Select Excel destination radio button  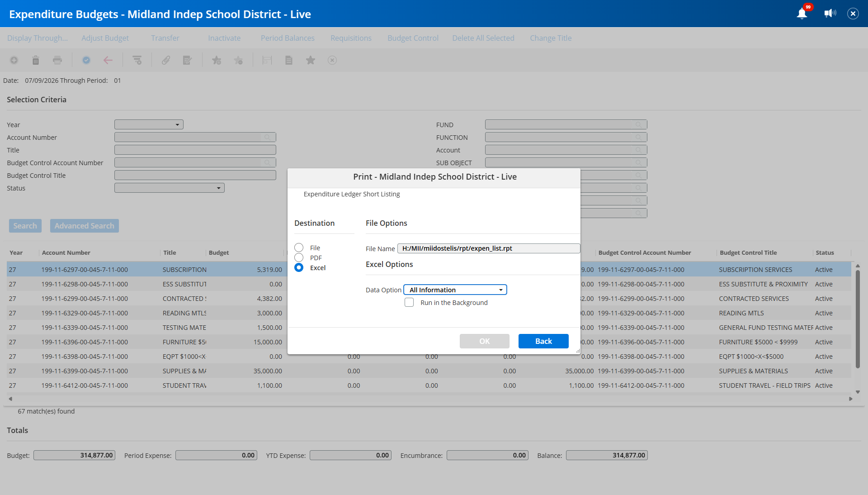click(299, 267)
